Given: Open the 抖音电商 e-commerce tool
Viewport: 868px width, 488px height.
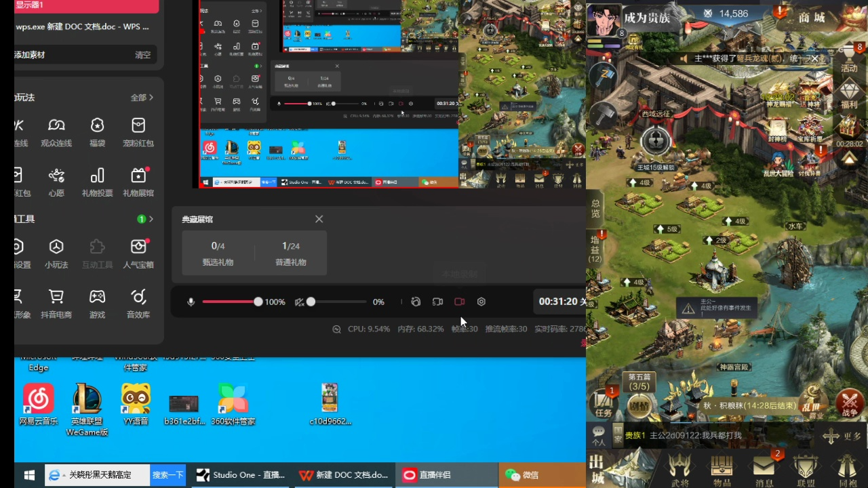Looking at the screenshot, I should point(56,304).
